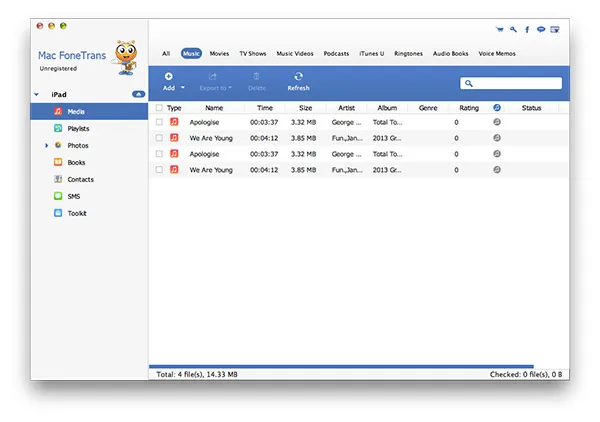Image resolution: width=600 pixels, height=422 pixels.
Task: Click the sync column header icon
Action: [x=497, y=108]
